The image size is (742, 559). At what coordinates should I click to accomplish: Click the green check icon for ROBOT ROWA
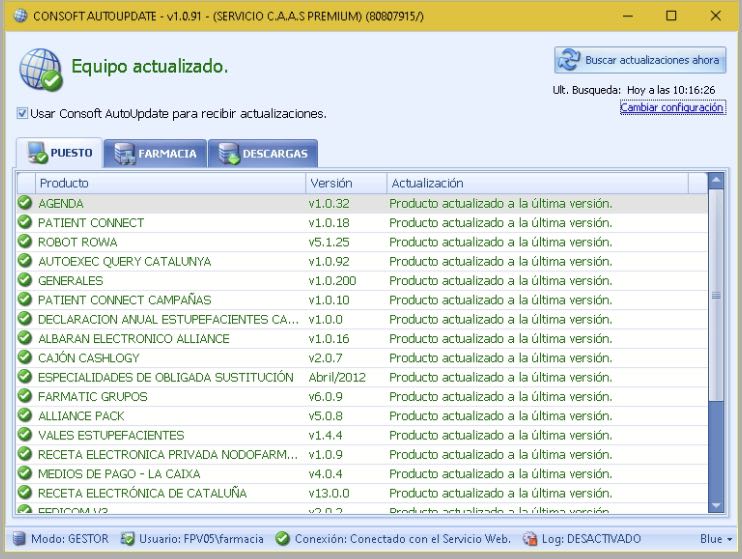[x=25, y=241]
